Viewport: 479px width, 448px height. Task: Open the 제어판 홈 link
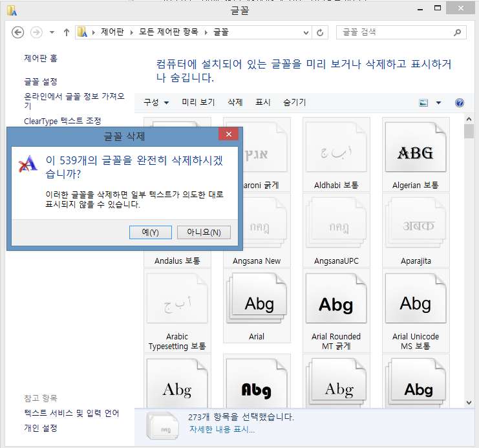[41, 58]
